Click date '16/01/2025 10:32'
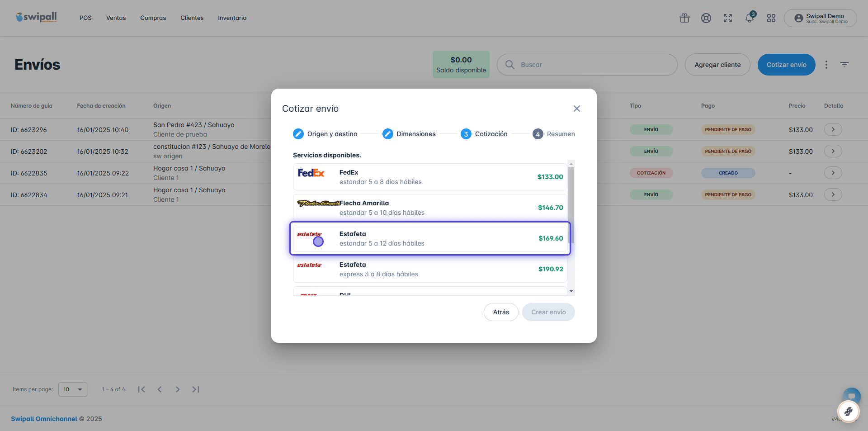 103,152
